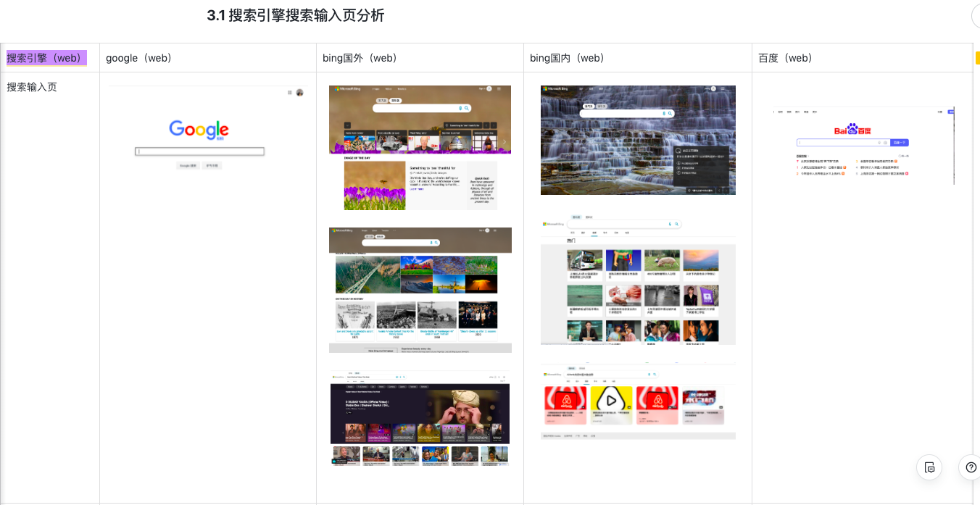
Task: Select the highlighted 搜索引擎（web）header cell
Action: (x=46, y=58)
